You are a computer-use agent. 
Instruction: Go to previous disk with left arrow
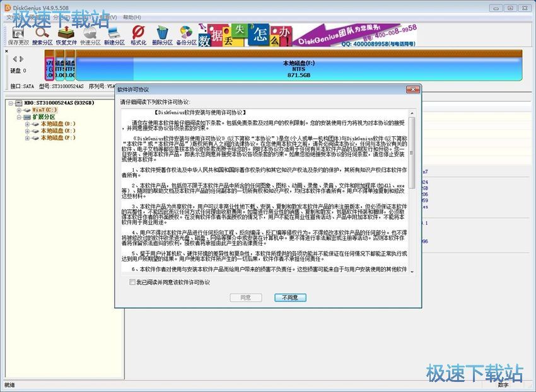pos(15,59)
